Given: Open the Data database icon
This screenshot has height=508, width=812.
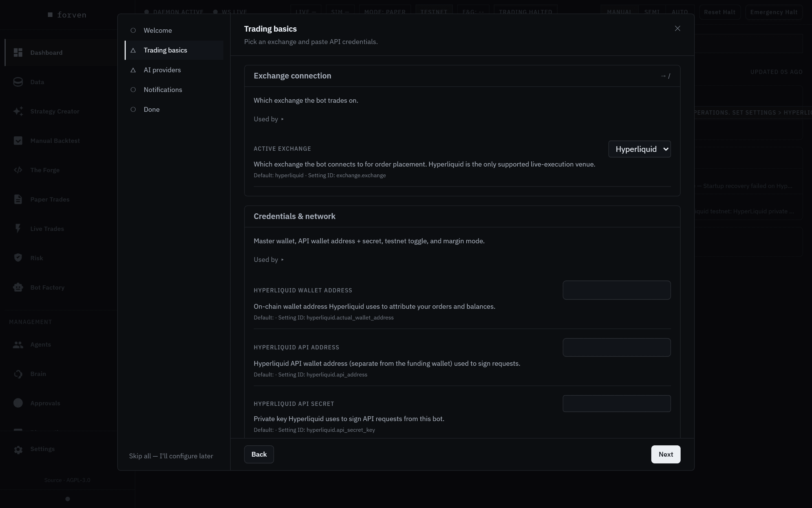Looking at the screenshot, I should point(18,82).
